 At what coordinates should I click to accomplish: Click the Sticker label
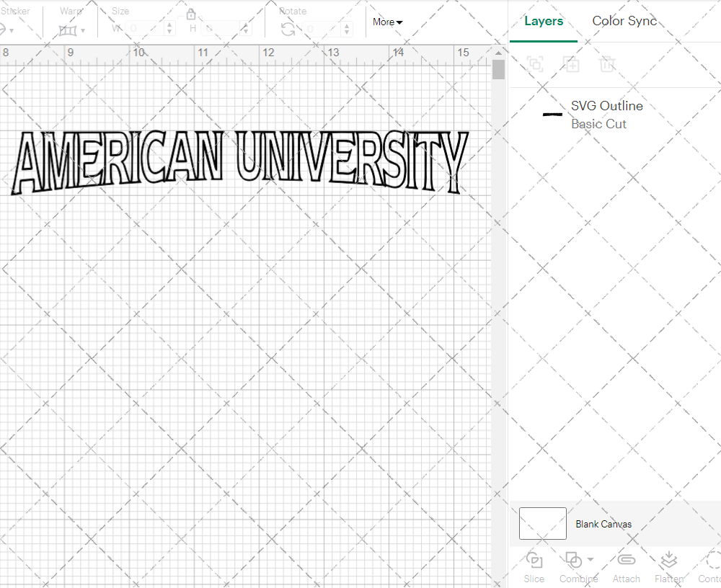[17, 11]
